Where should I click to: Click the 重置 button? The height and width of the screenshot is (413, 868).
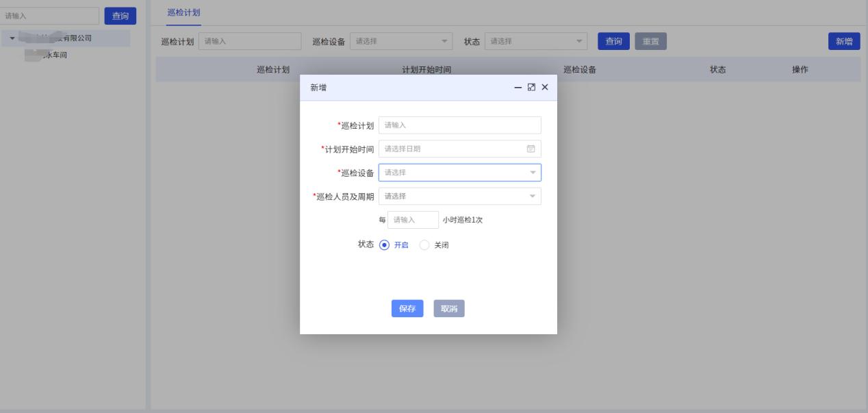tap(650, 42)
